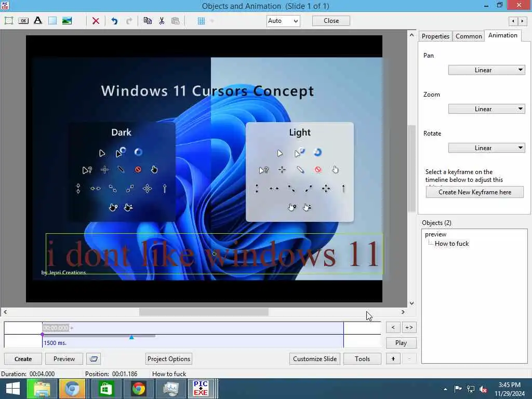Open Windows Store from the taskbar
532x399 pixels.
(x=105, y=389)
